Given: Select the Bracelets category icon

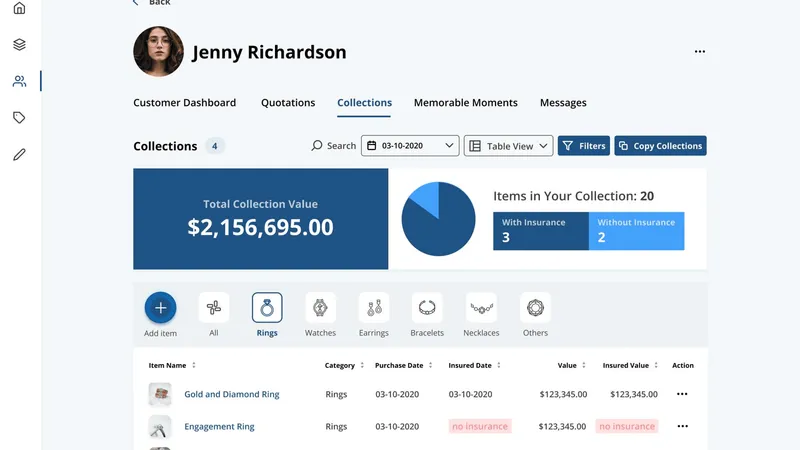Looking at the screenshot, I should (427, 308).
